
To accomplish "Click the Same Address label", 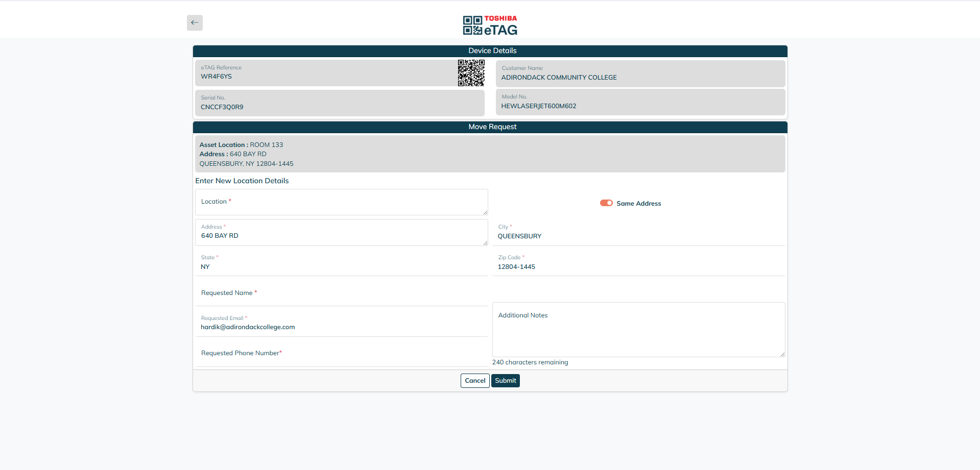I will [638, 203].
